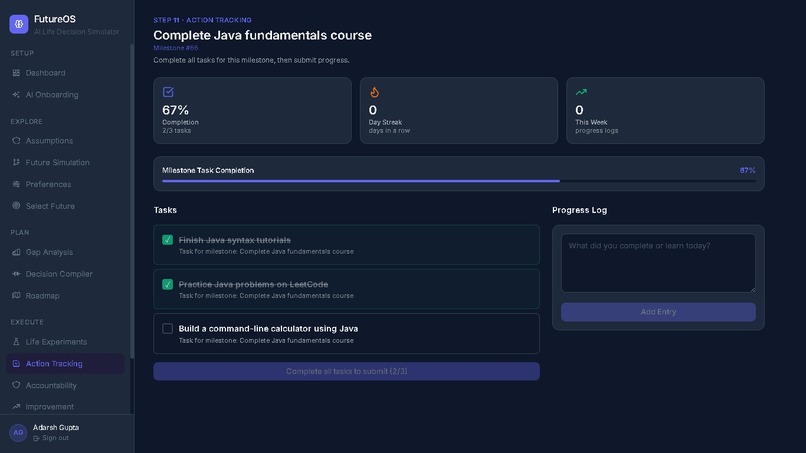806x453 pixels.
Task: Click Complete Java fundamentals course heading
Action: point(262,35)
